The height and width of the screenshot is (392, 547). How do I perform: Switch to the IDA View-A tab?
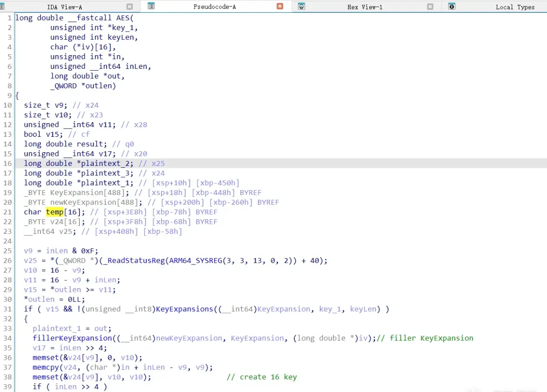click(64, 7)
